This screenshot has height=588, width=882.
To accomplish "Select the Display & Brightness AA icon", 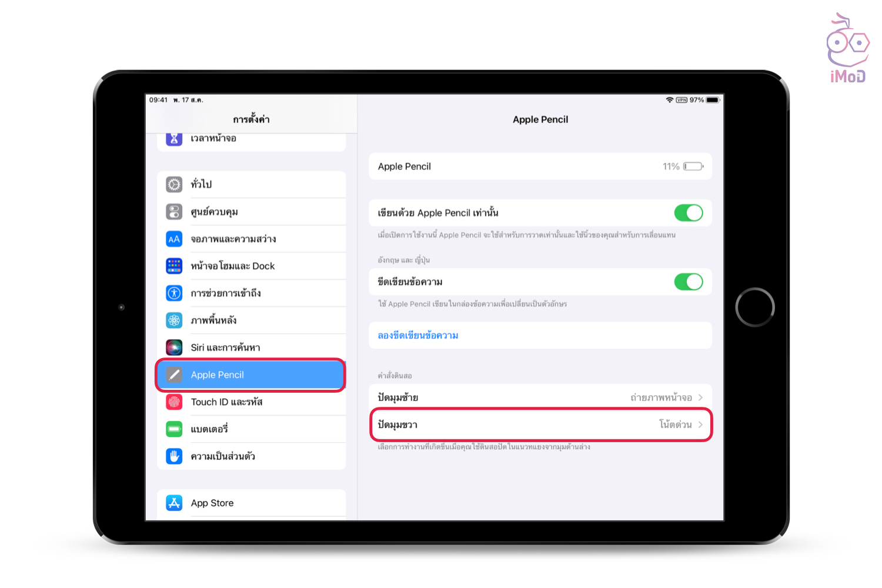I will coord(174,239).
